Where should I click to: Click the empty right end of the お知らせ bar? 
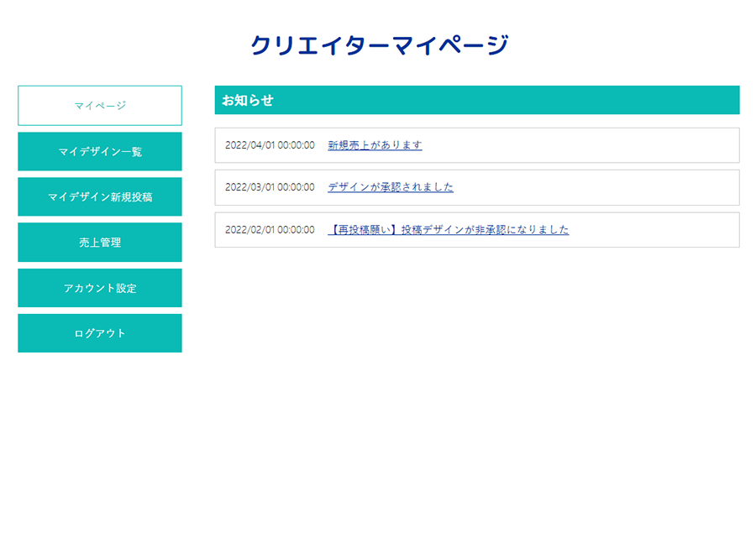point(672,101)
